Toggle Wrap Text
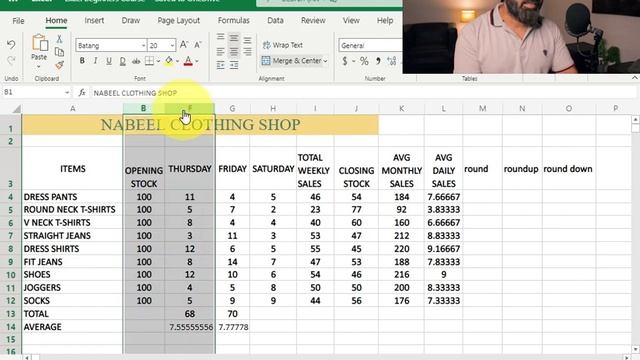This screenshot has width=640, height=360. [x=282, y=45]
